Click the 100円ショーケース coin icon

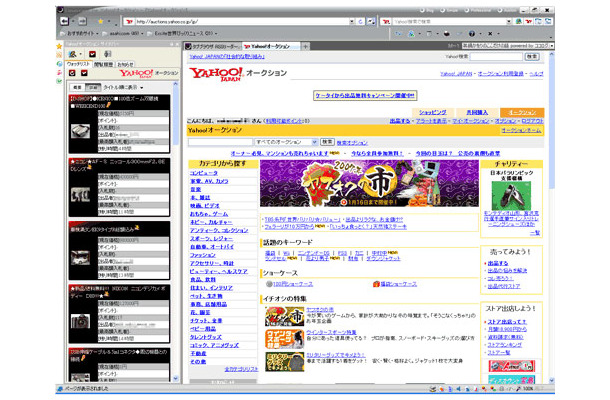click(x=269, y=284)
